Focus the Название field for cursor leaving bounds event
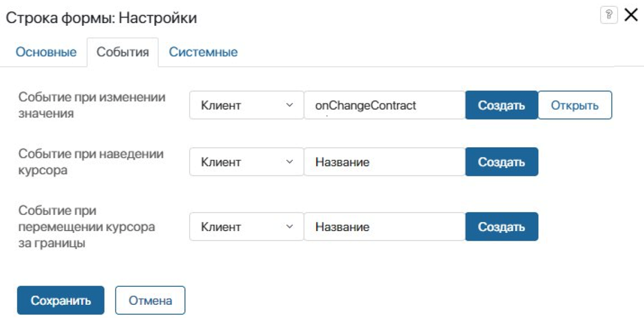Viewport: 644px width, 325px height. pos(384,227)
